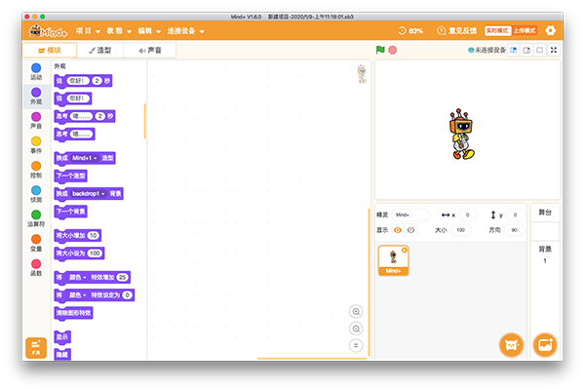585x392 pixels.
Task: Hide the stage layout icon
Action: [539, 50]
